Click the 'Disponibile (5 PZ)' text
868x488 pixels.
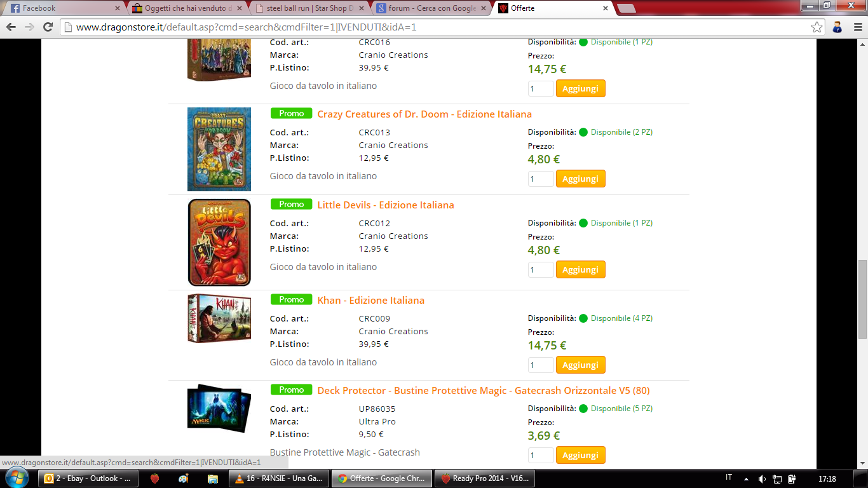621,409
